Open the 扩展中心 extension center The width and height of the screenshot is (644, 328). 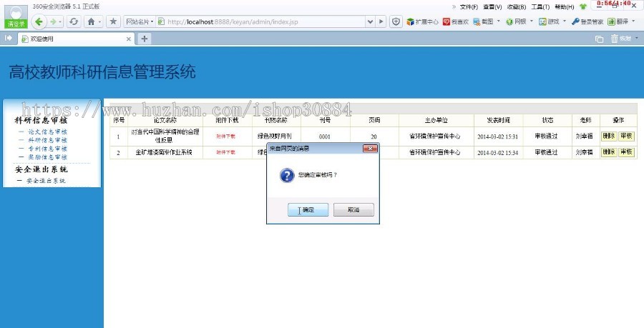(x=422, y=21)
